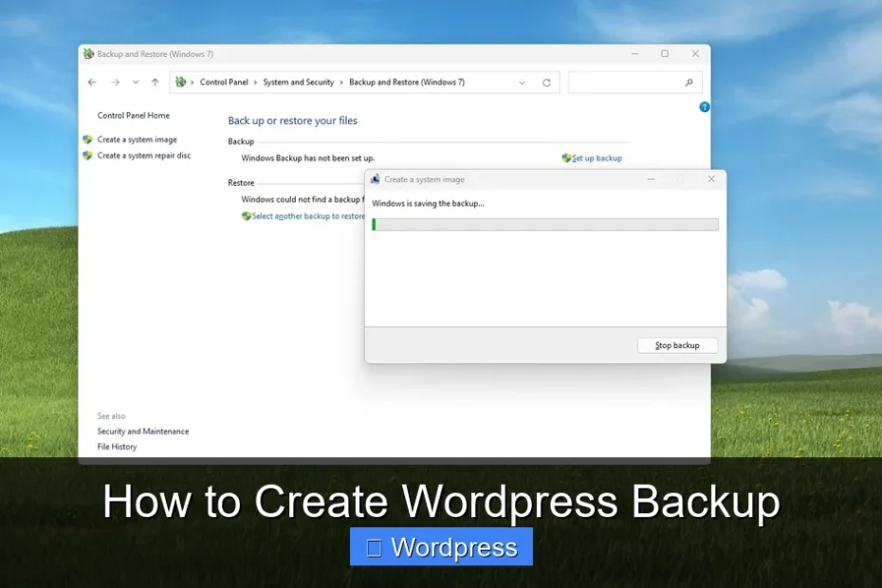Open help via the blue question mark icon
The image size is (882, 588).
704,106
